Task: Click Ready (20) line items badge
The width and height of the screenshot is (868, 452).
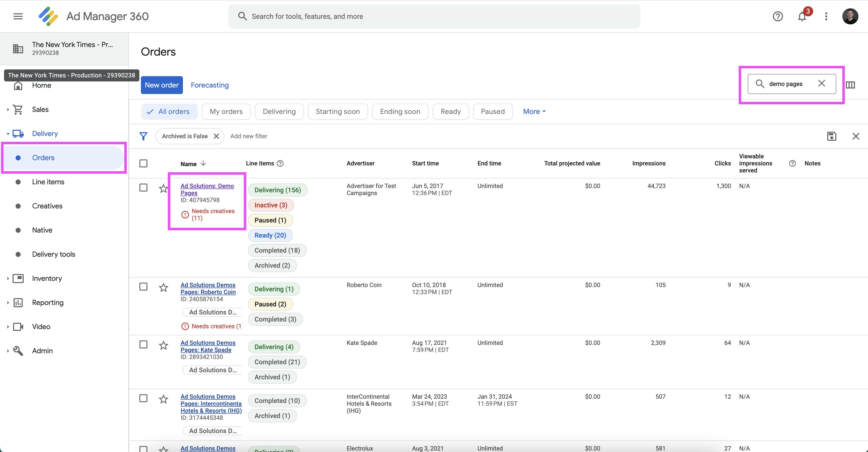Action: [x=270, y=235]
